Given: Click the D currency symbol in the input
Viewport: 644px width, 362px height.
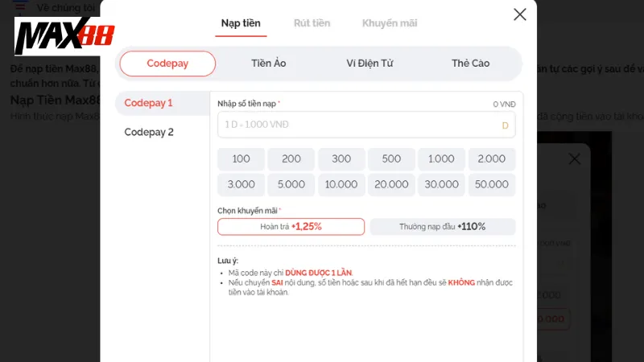Looking at the screenshot, I should tap(506, 125).
